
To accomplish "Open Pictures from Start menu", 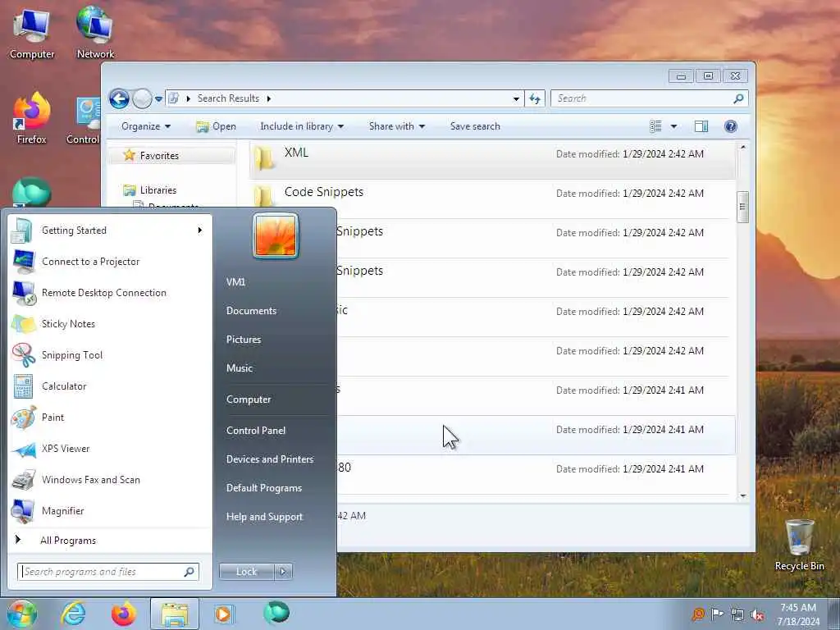I will click(244, 340).
